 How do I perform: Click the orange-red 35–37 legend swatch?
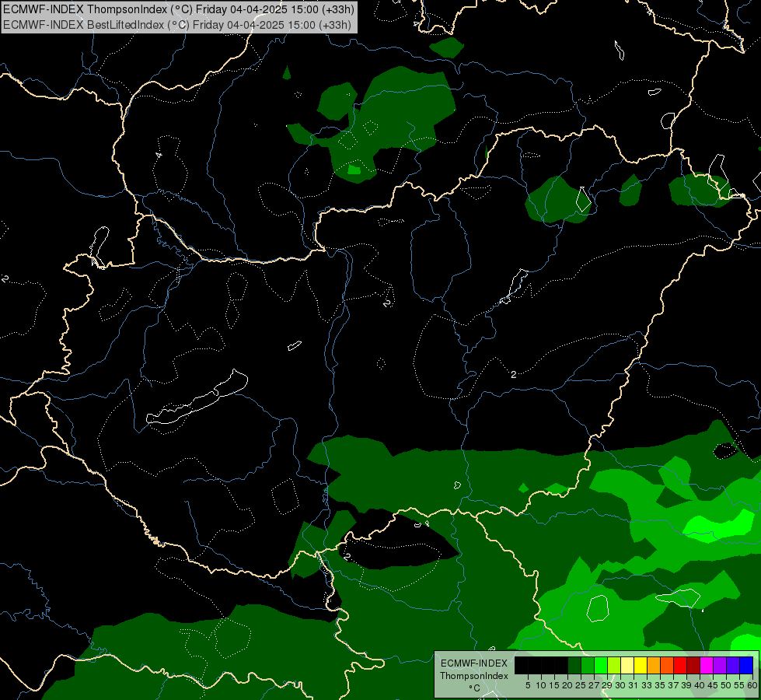coord(667,665)
